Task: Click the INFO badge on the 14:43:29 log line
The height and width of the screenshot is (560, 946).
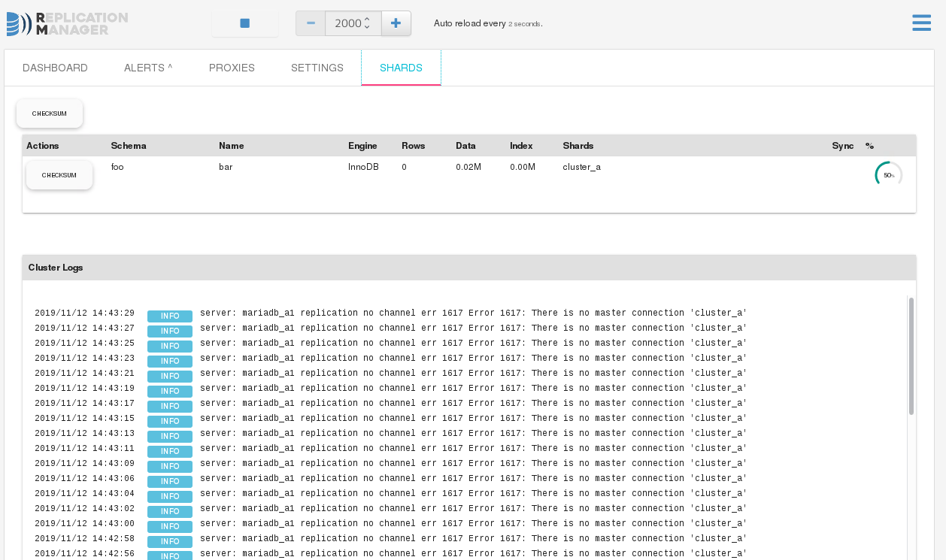Action: click(170, 316)
